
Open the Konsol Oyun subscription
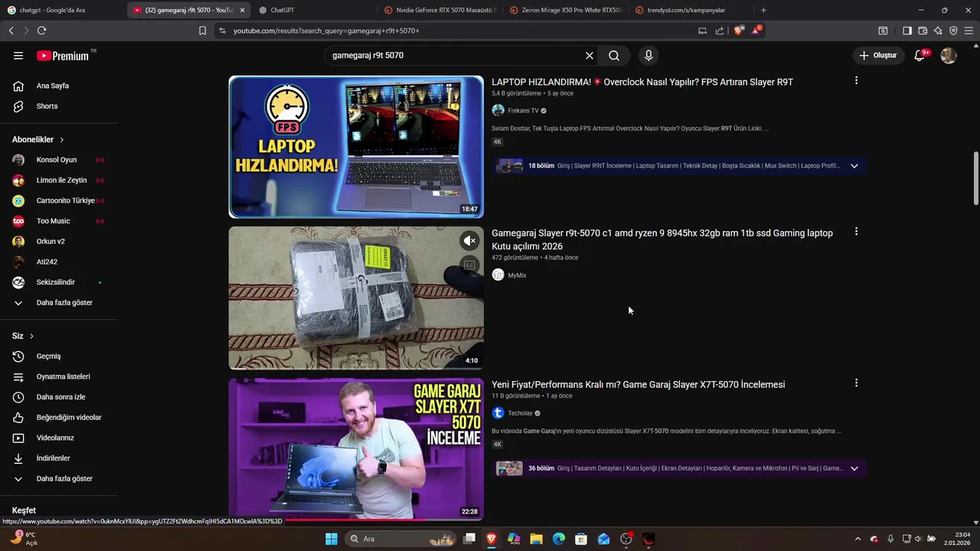pos(58,160)
